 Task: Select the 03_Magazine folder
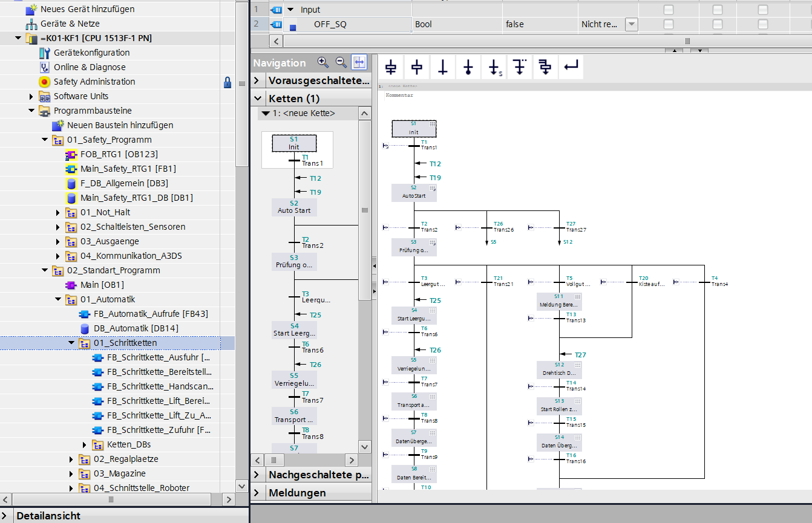point(119,473)
